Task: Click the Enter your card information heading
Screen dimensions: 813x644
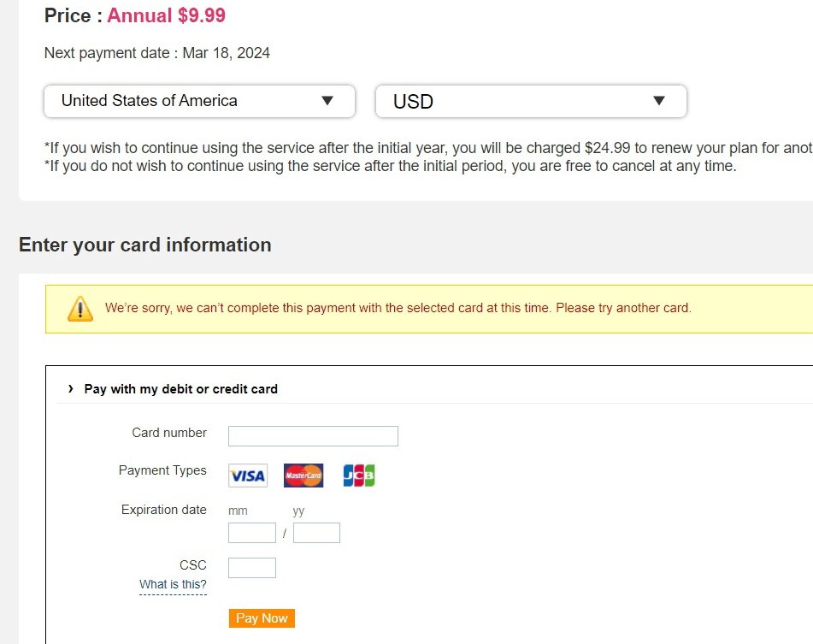Action: (x=145, y=245)
